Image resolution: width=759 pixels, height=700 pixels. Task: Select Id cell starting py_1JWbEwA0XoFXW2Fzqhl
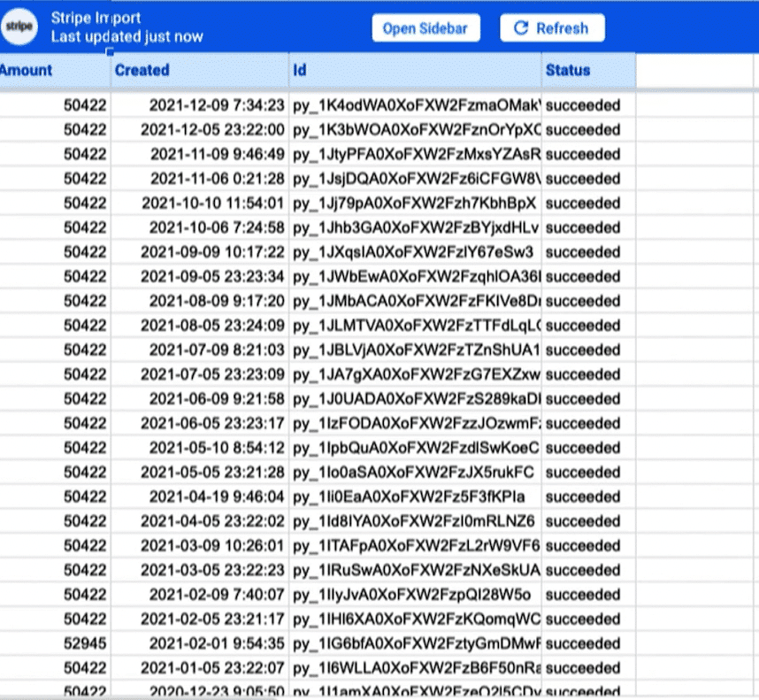(x=415, y=276)
